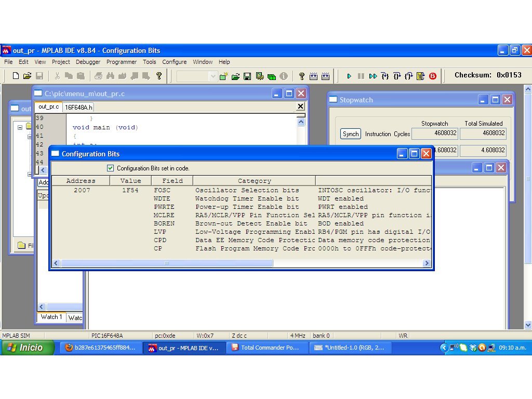Open the Tools menu

point(149,62)
